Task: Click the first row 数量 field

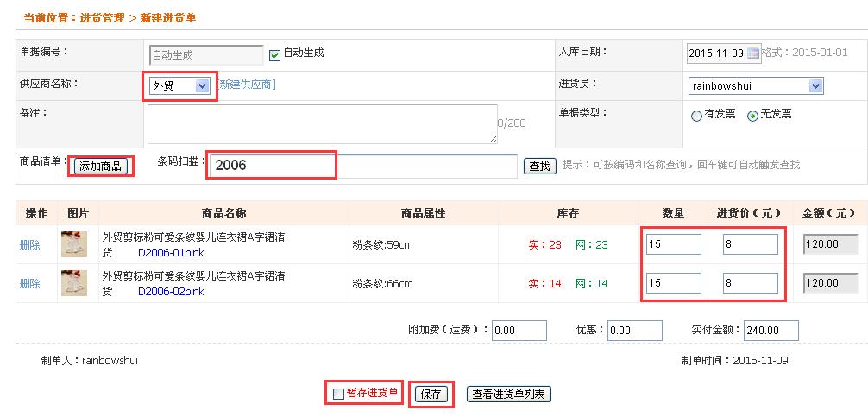Action: (673, 244)
